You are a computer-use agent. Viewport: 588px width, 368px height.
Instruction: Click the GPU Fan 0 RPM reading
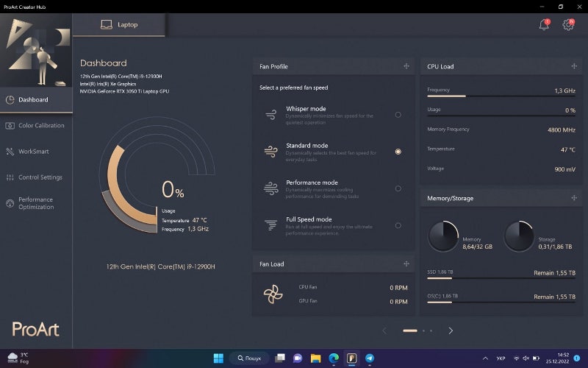click(x=398, y=302)
